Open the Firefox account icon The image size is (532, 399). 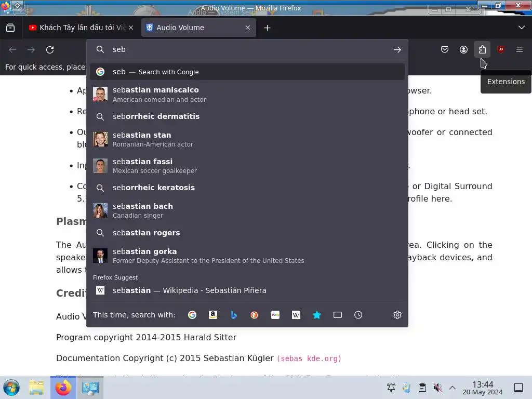click(x=463, y=50)
